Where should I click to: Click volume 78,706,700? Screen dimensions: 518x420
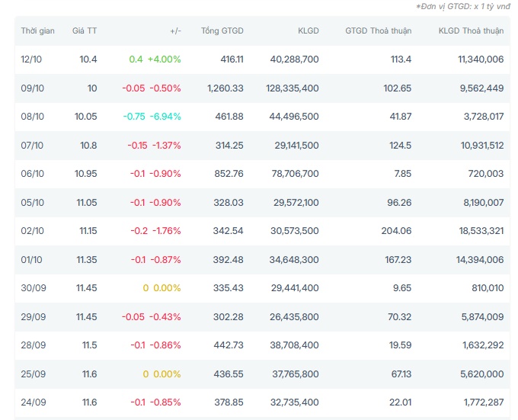pos(295,174)
